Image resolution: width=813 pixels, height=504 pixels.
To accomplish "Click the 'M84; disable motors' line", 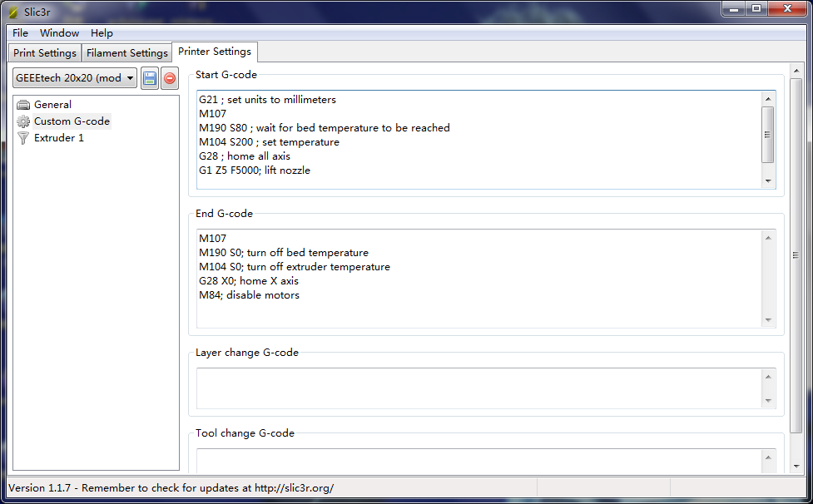I will 250,295.
